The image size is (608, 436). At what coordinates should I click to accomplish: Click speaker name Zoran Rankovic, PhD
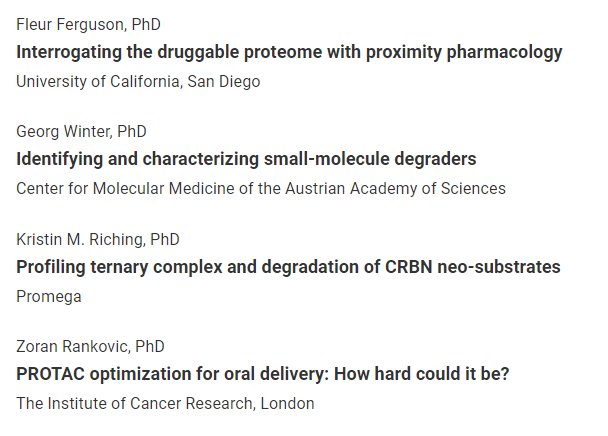(90, 347)
